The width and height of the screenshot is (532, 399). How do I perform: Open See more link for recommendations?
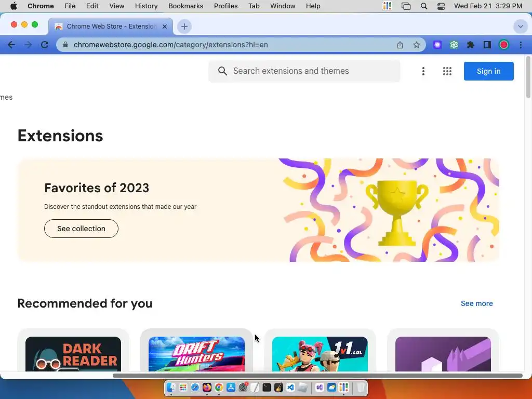click(477, 303)
